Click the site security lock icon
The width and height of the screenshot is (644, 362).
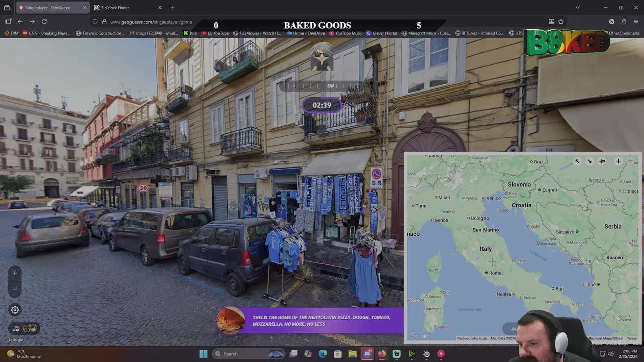(104, 22)
